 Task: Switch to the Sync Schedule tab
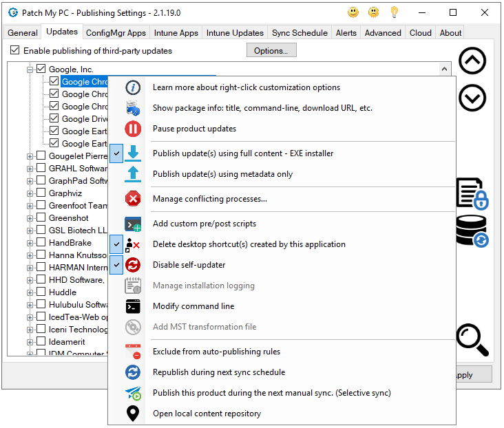[300, 32]
